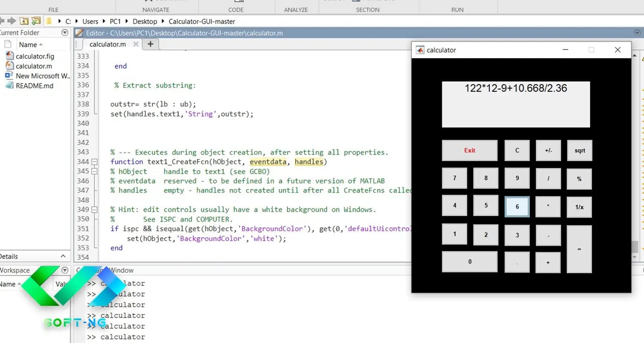Screen dimensions: 644x343
Task: Expand path arrow before Calculator-GUI-master
Action: (x=163, y=21)
